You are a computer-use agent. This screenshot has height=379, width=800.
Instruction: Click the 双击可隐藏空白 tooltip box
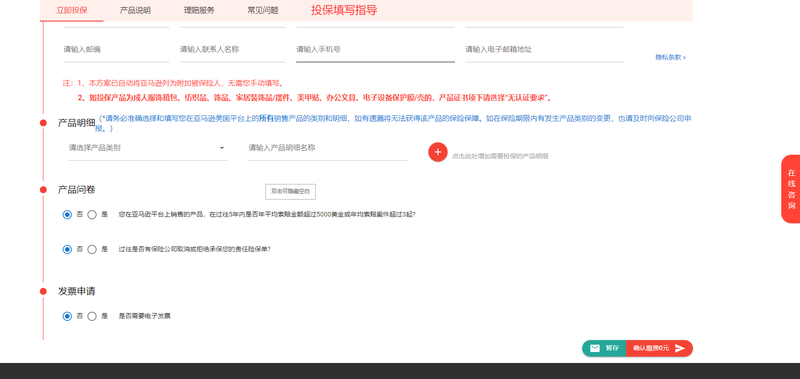click(290, 192)
